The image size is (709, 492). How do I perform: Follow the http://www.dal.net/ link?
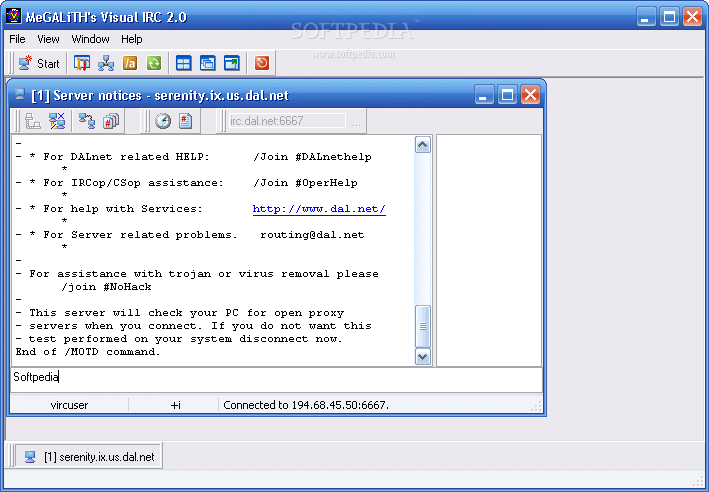319,209
